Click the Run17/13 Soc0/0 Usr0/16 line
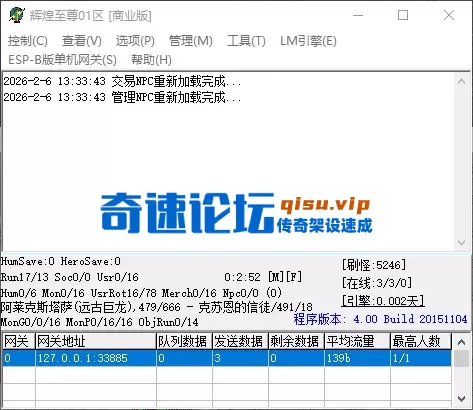 click(x=70, y=277)
